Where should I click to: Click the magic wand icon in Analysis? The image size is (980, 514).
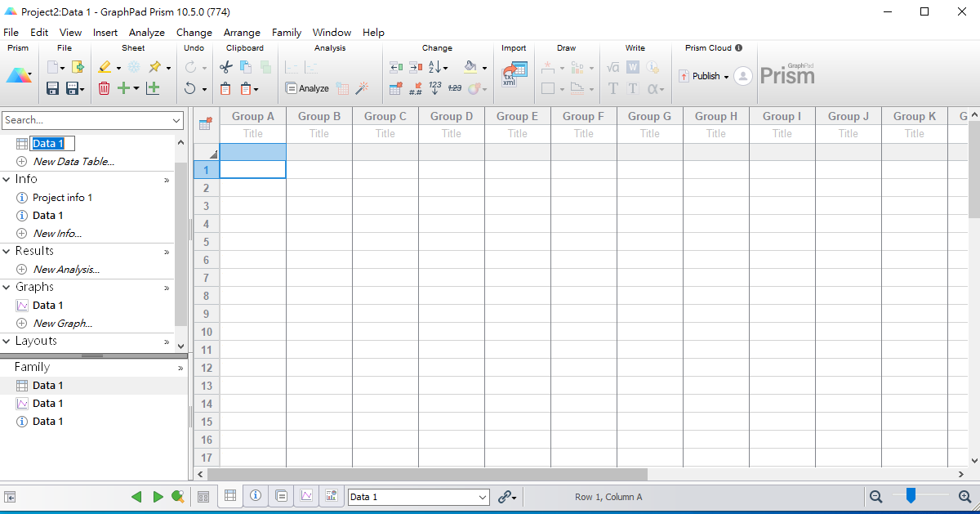click(x=362, y=87)
